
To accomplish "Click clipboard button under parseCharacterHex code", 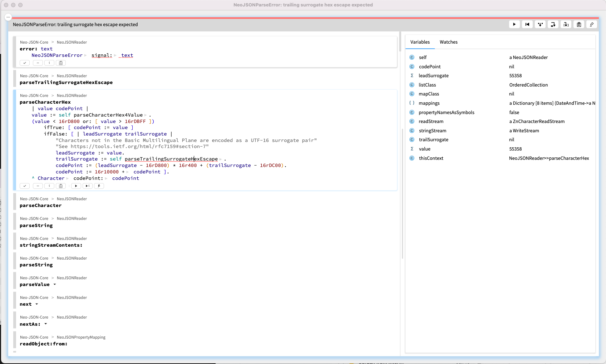I will [61, 186].
